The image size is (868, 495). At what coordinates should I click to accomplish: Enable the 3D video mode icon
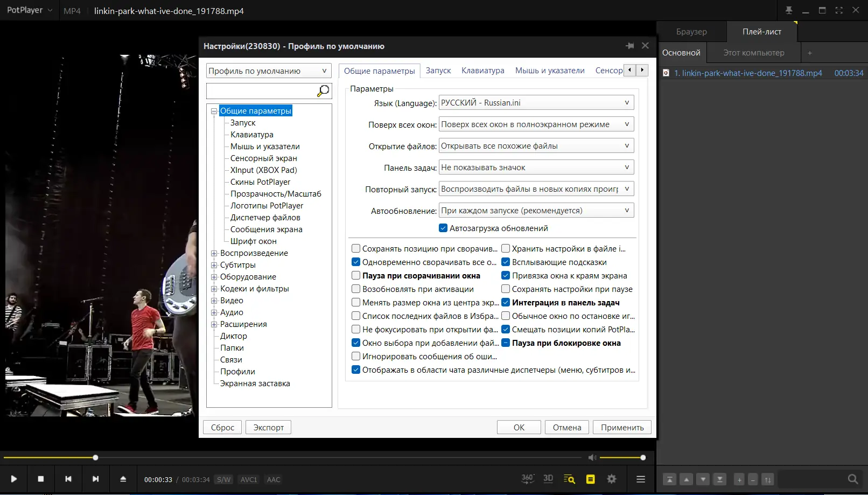548,479
